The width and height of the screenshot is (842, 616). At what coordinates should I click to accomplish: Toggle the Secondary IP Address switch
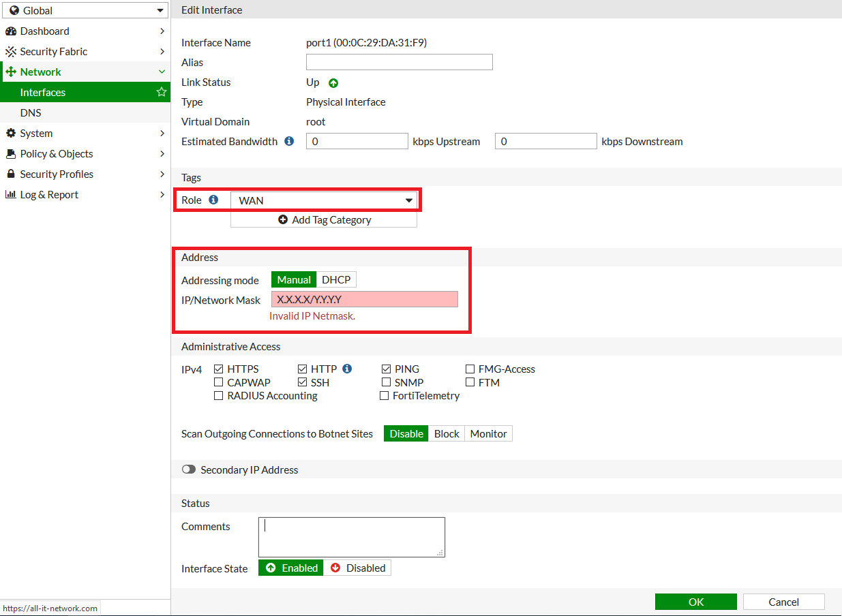[x=188, y=470]
